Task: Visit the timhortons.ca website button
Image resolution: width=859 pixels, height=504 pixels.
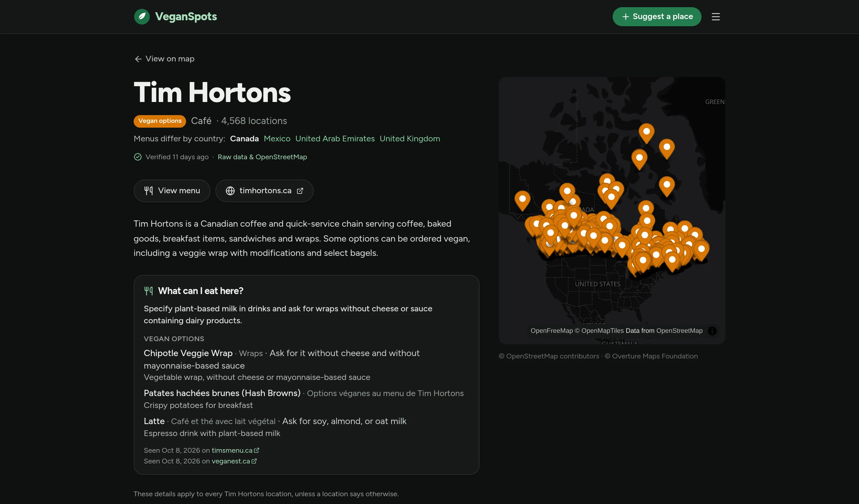Action: [265, 191]
